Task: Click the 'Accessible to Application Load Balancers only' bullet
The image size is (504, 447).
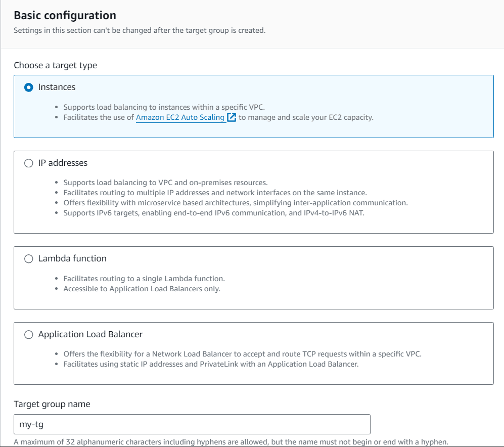Action: click(x=142, y=289)
